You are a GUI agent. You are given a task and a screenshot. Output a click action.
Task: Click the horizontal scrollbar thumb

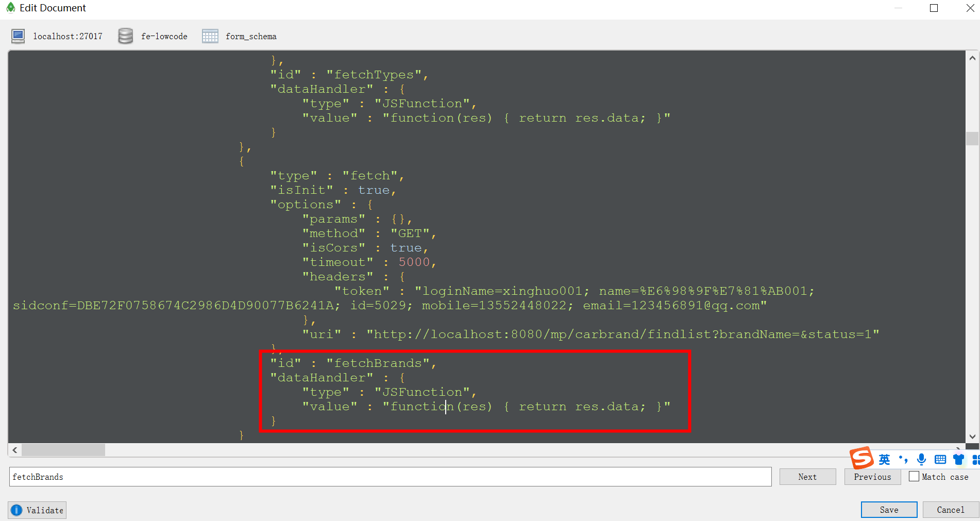63,450
